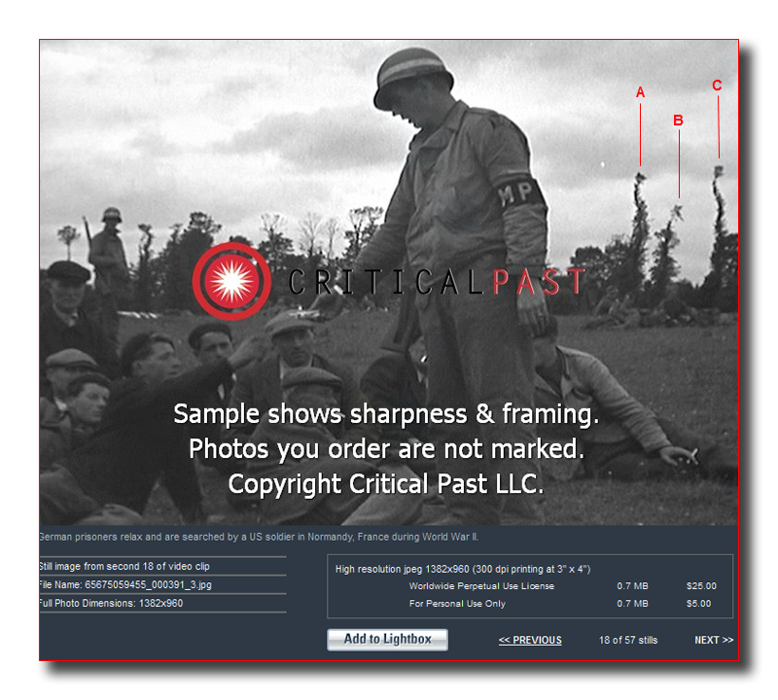Click the Full Photo Dimensions: 1382x960 line
The width and height of the screenshot is (778, 700).
(111, 603)
